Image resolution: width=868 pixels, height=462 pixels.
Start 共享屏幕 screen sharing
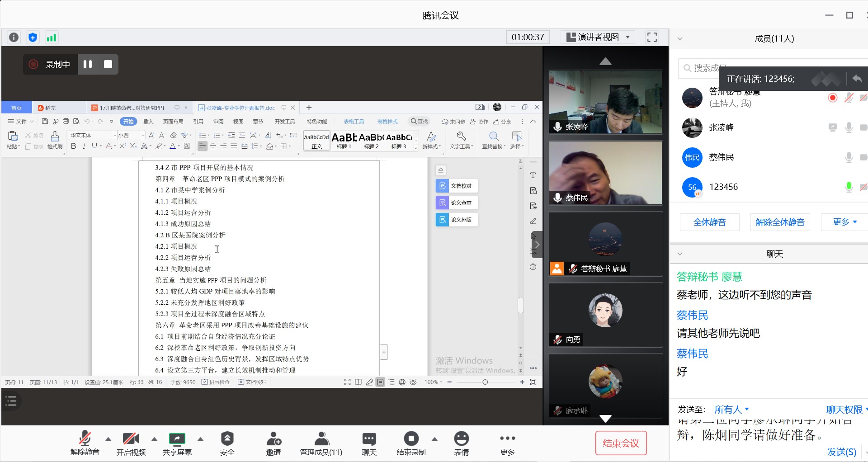click(x=177, y=443)
